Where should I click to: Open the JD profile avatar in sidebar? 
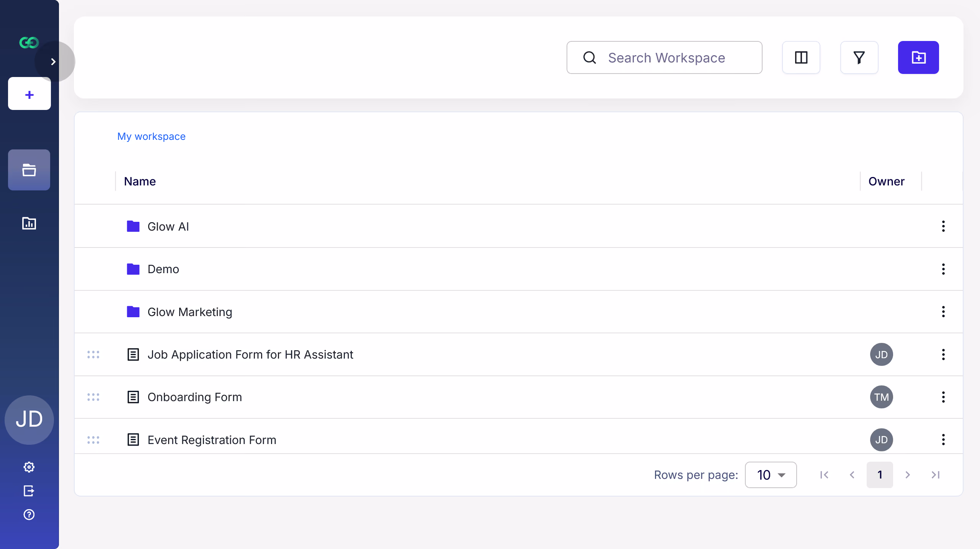[29, 420]
